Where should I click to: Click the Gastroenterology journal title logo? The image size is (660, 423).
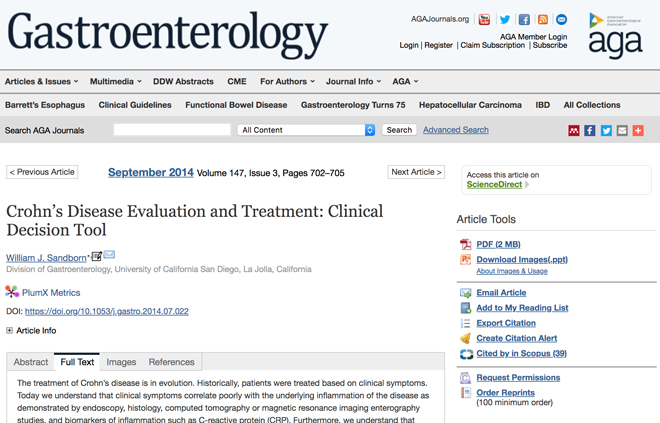[168, 35]
